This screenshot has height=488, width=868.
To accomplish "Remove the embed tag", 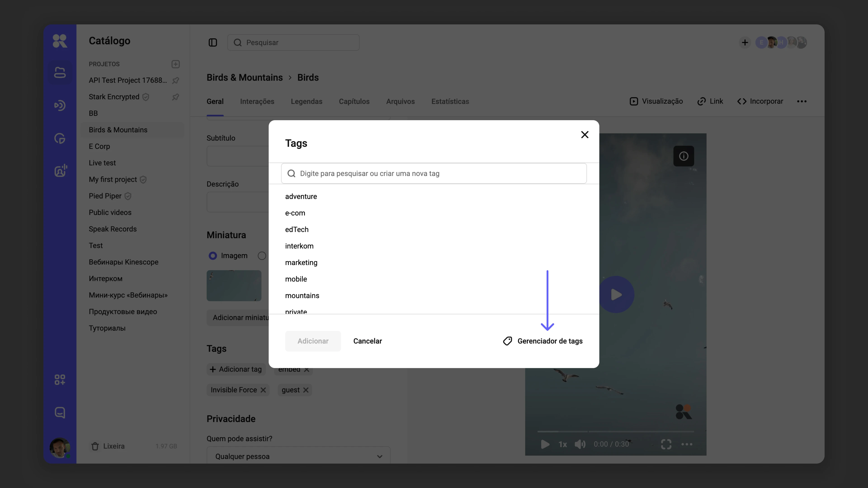I will click(306, 369).
